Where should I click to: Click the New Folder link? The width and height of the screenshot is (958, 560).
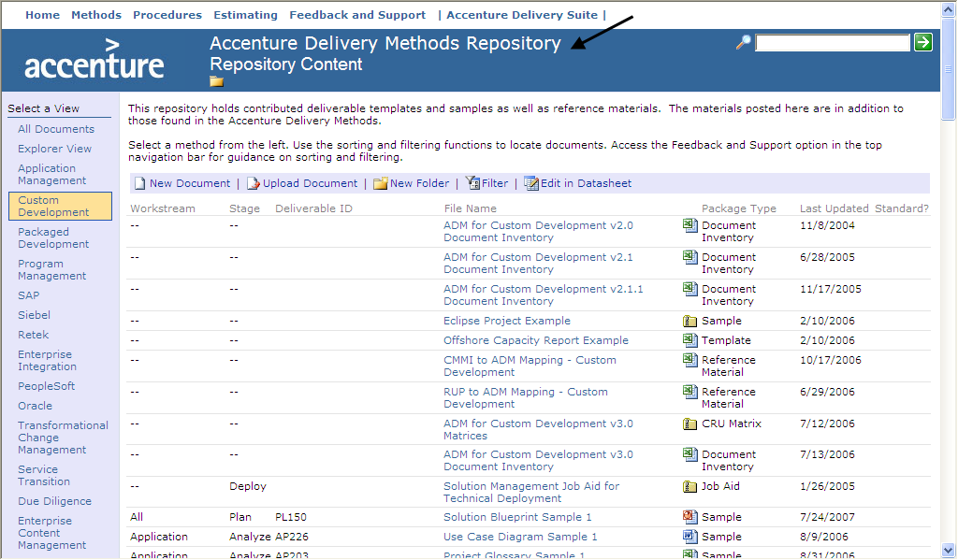pos(420,183)
